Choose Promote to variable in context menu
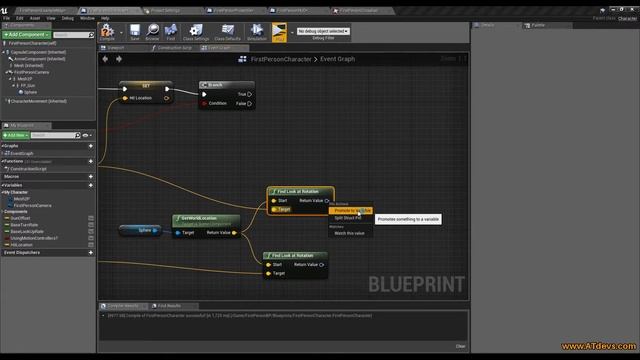Screen dimensions: 640x360 [x=351, y=211]
